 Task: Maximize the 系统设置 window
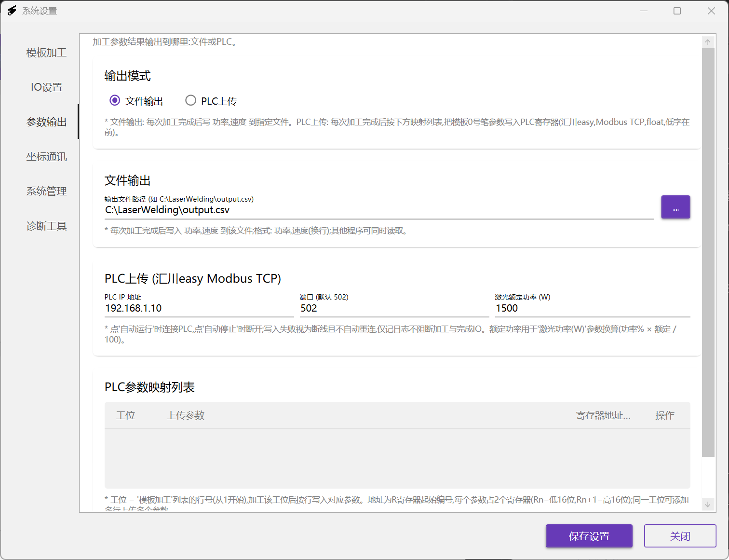[x=677, y=11]
